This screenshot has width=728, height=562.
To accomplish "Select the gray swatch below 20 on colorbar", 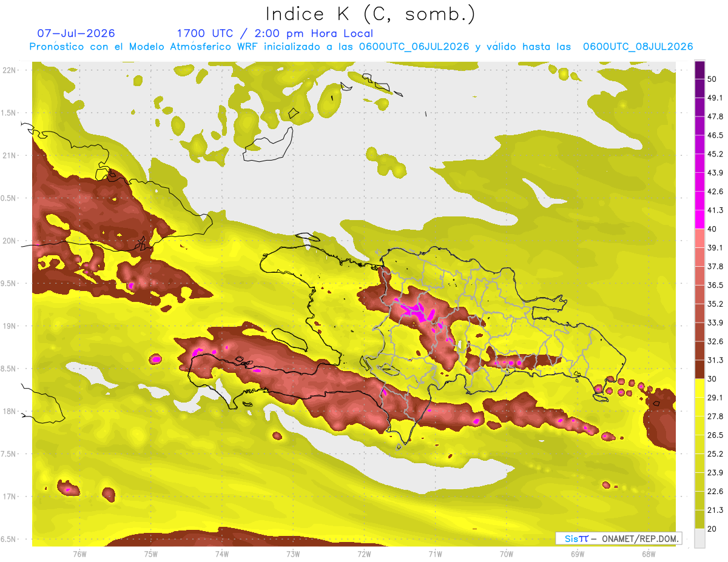I will click(x=699, y=538).
